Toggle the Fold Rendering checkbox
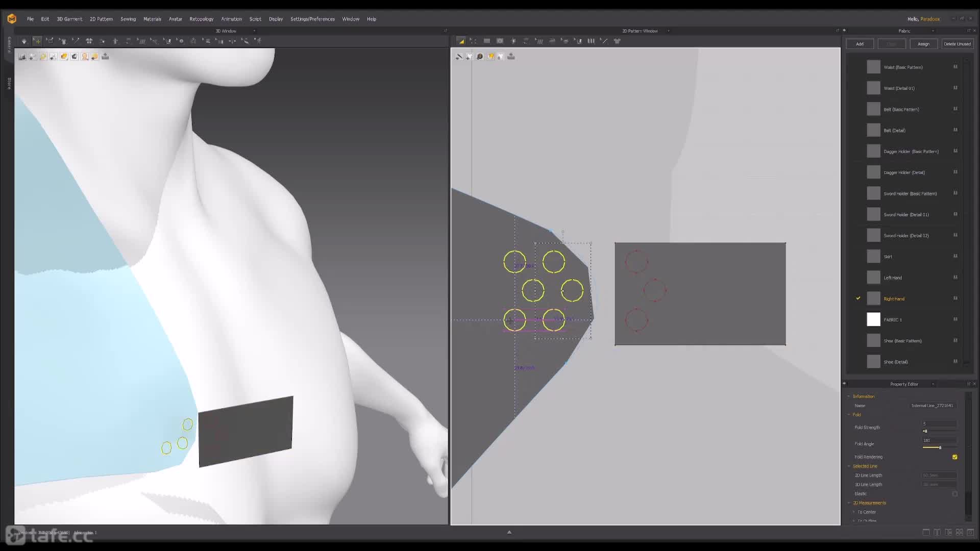980x551 pixels. (x=954, y=457)
